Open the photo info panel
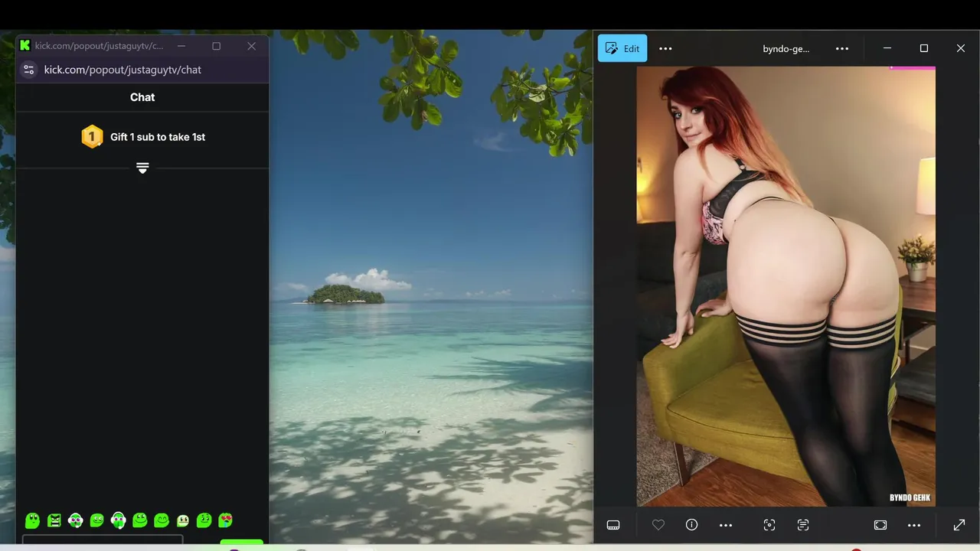Viewport: 980px width, 551px height. (x=692, y=525)
